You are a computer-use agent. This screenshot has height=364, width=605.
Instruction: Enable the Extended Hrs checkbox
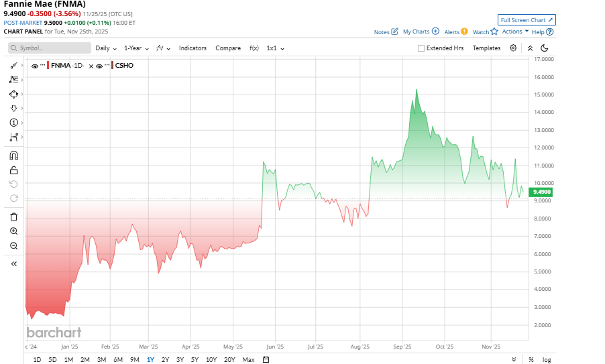click(x=421, y=48)
